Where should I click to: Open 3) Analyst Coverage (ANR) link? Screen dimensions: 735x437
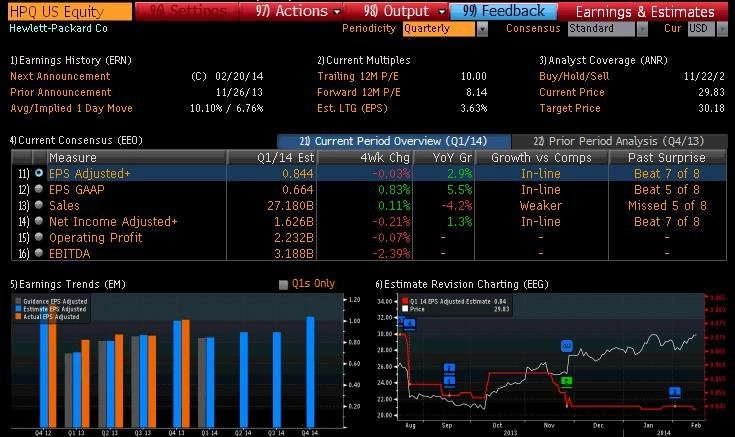pos(603,60)
